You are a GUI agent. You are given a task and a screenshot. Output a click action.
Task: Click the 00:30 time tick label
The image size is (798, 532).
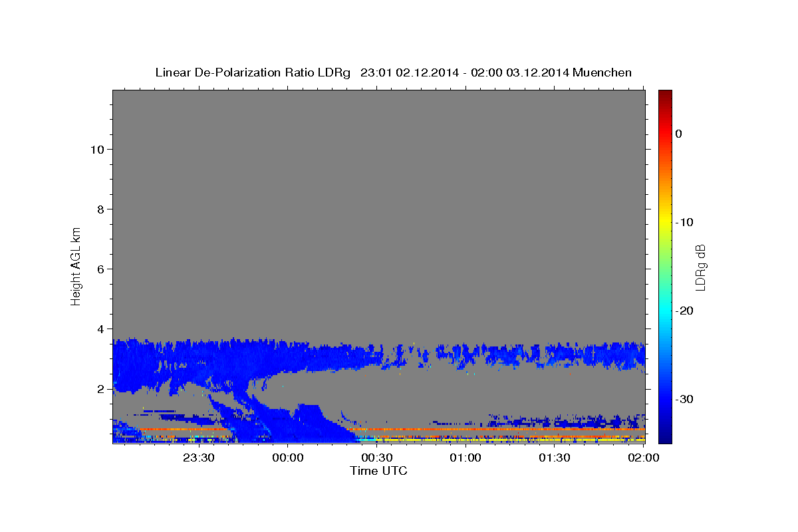pyautogui.click(x=376, y=458)
